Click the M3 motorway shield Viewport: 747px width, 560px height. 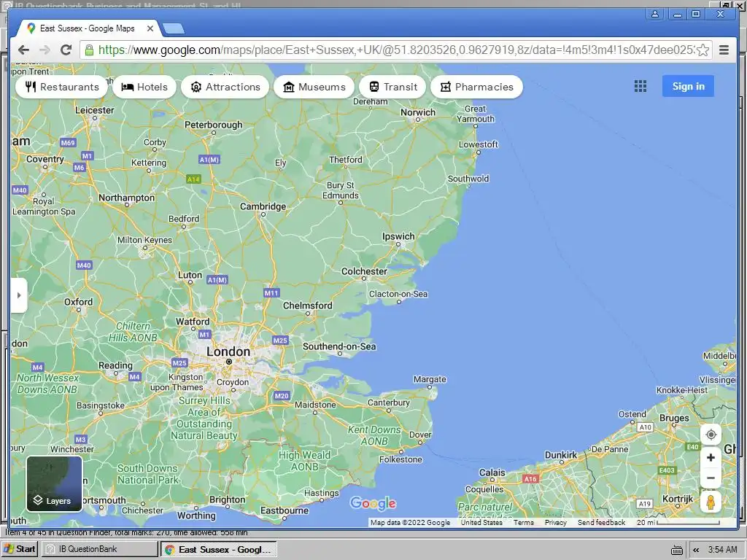80,439
